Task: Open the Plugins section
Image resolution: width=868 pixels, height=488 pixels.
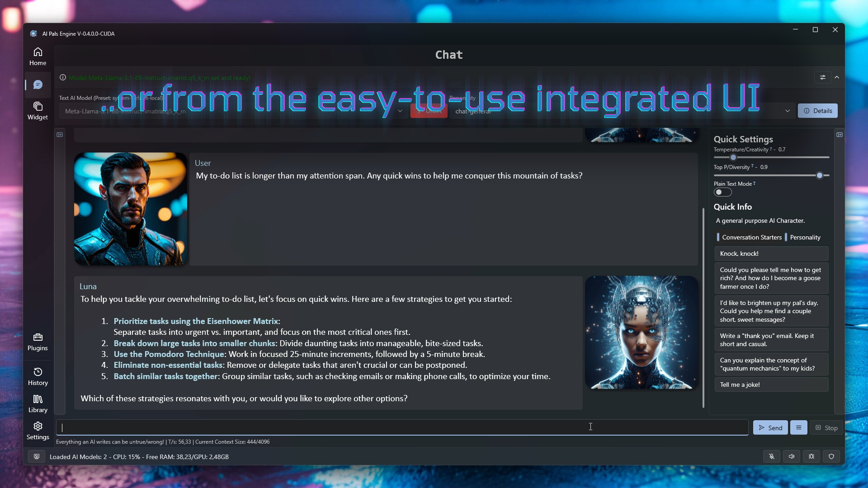Action: (x=38, y=342)
